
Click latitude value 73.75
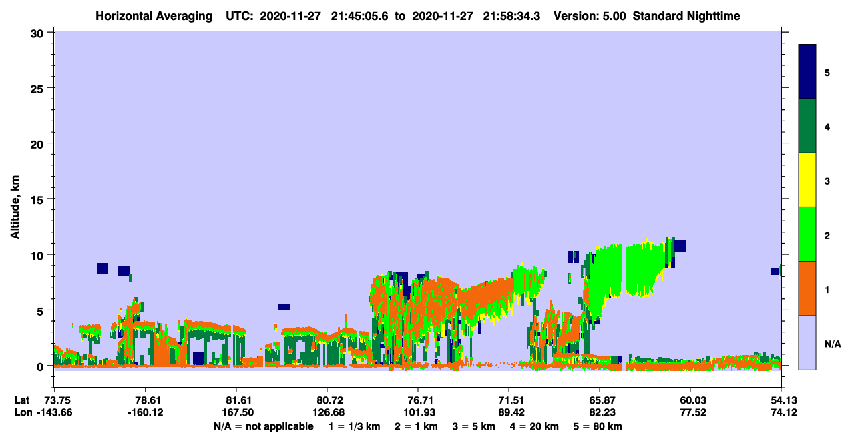coord(57,400)
